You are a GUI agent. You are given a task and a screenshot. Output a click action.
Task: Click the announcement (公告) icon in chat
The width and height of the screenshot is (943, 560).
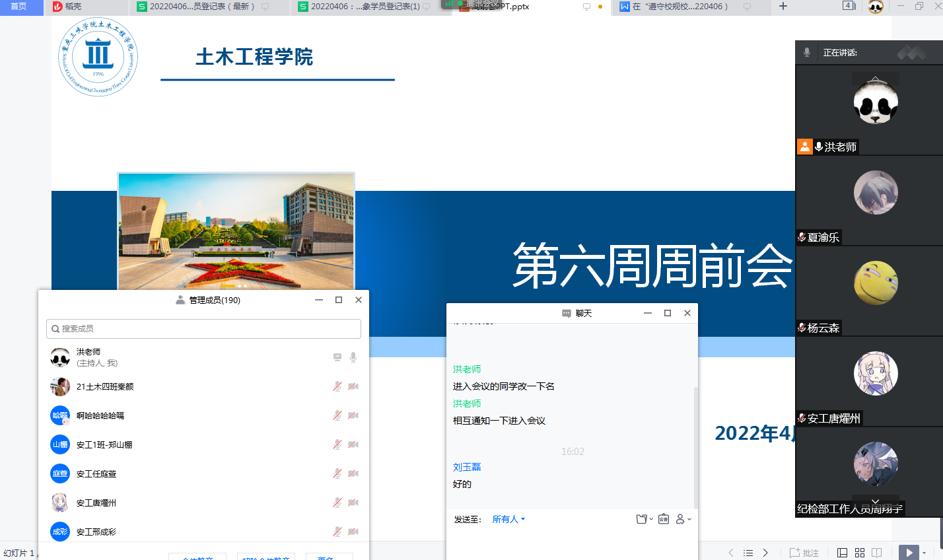[664, 519]
